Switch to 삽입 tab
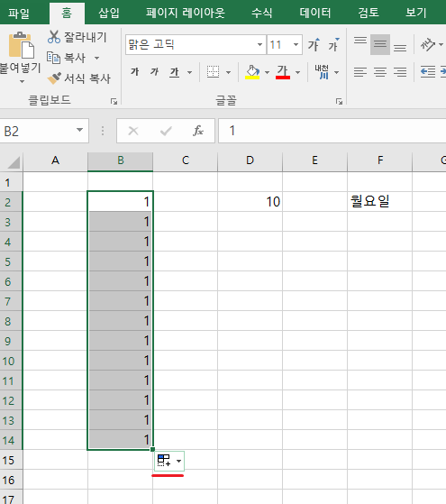Image resolution: width=446 pixels, height=504 pixels. click(109, 14)
